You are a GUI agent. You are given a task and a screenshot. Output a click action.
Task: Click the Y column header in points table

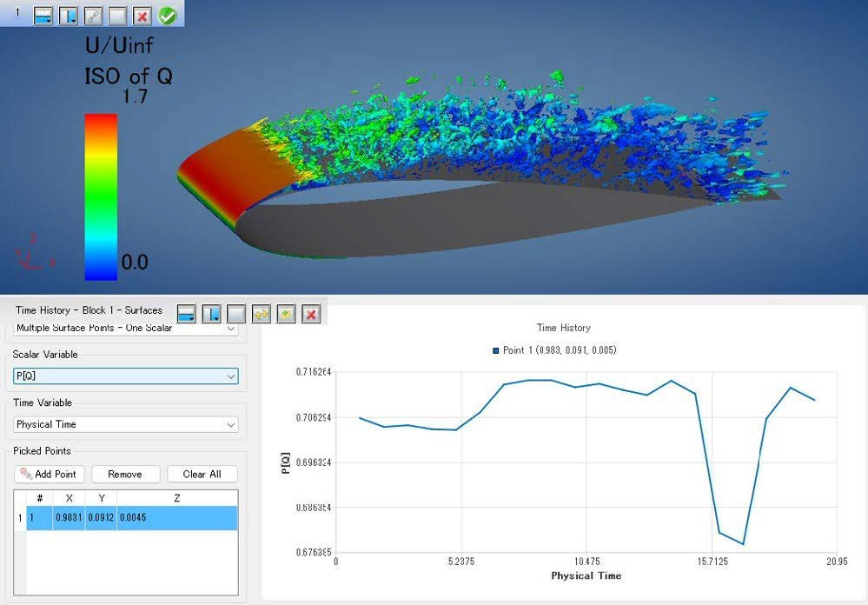pos(101,498)
